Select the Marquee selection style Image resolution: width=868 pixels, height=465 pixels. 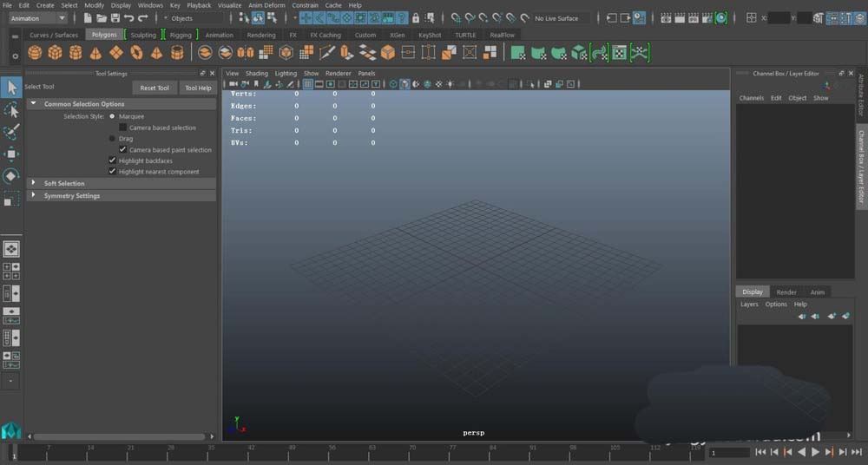pyautogui.click(x=112, y=116)
